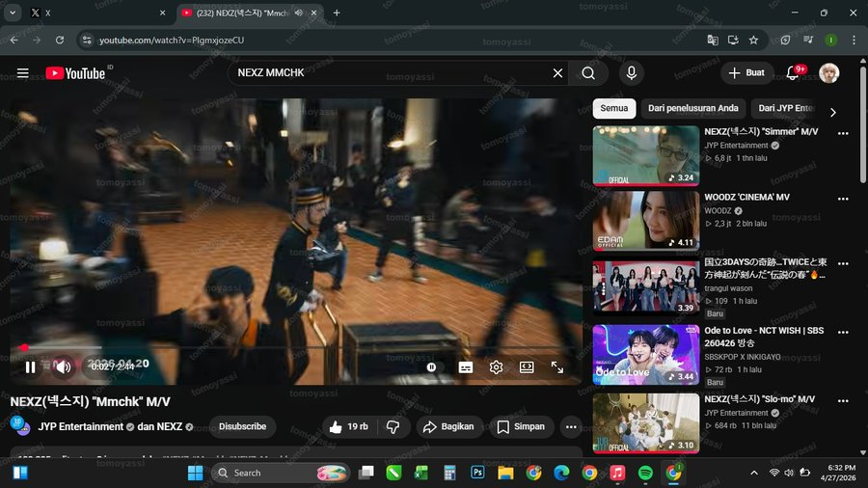Save the video with Simpan
The width and height of the screenshot is (868, 488).
click(x=521, y=426)
